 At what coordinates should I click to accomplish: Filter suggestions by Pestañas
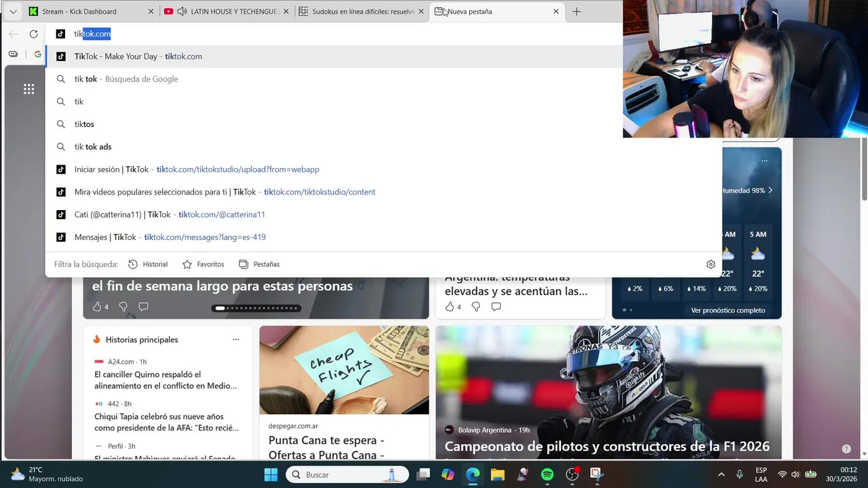click(259, 264)
